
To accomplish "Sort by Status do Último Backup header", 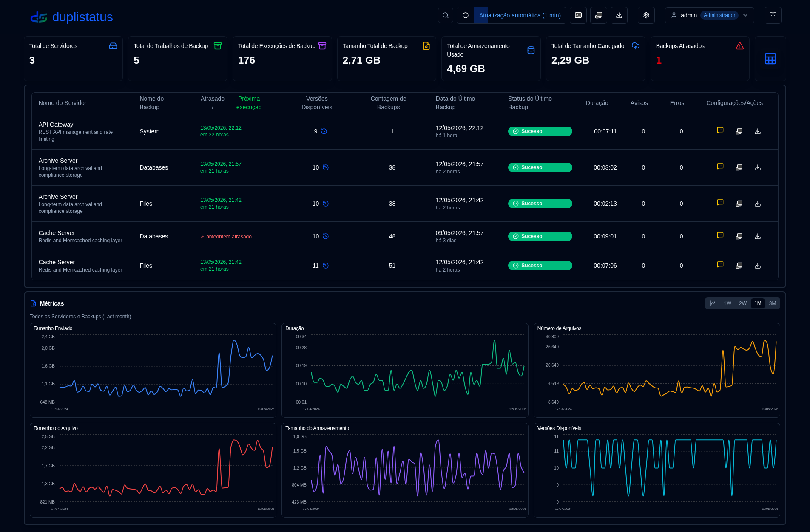I will pyautogui.click(x=530, y=103).
